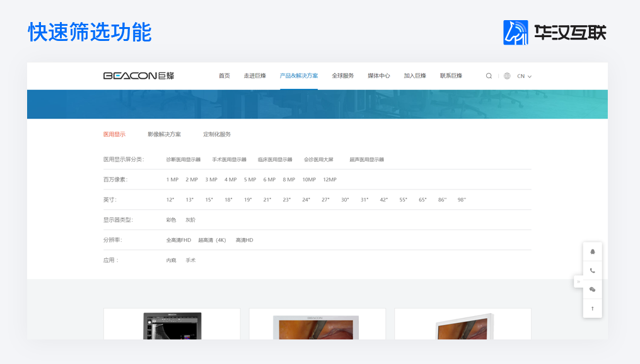
Task: Switch to the 医用显示 tab
Action: tap(114, 134)
